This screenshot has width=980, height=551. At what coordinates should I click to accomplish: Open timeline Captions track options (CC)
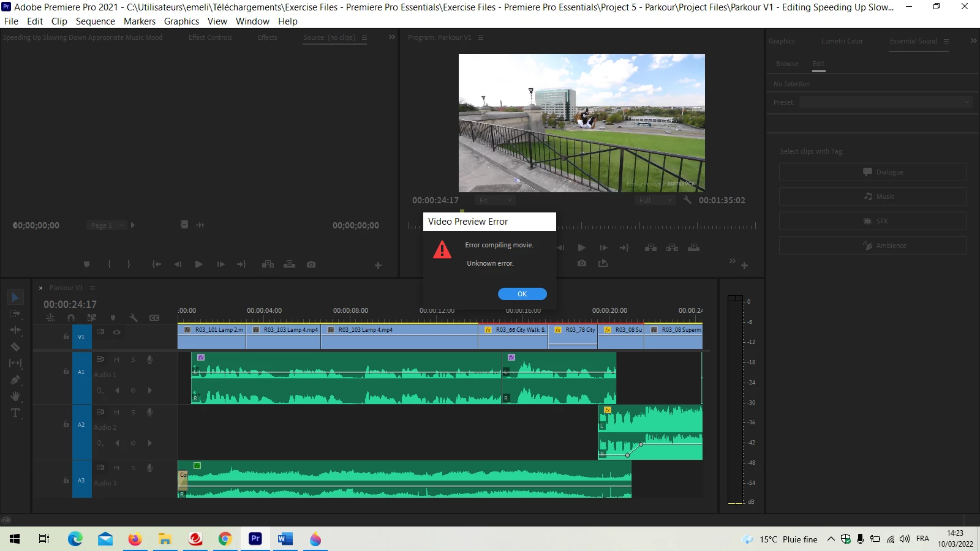154,318
